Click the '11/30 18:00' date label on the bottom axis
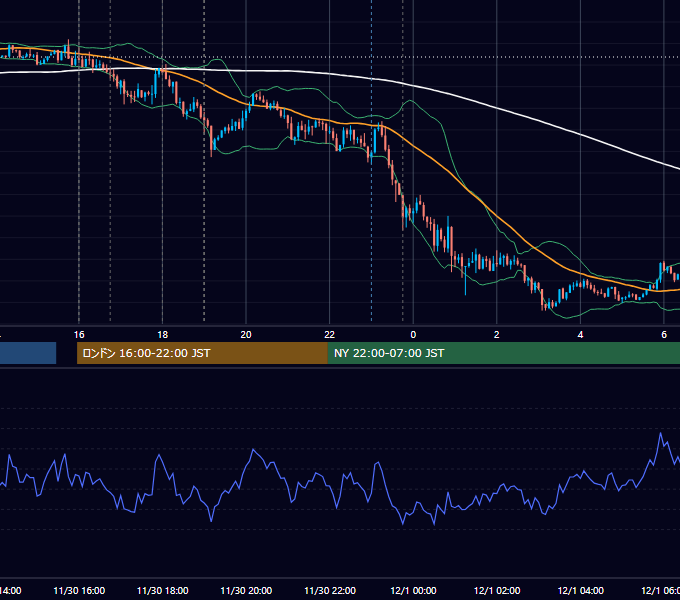Viewport: 680px width, 600px height. 163,590
